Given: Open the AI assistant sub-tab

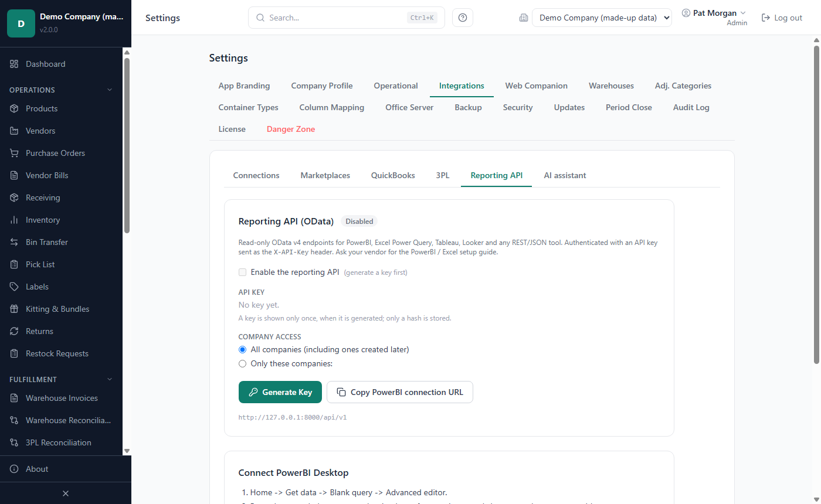Looking at the screenshot, I should [565, 175].
